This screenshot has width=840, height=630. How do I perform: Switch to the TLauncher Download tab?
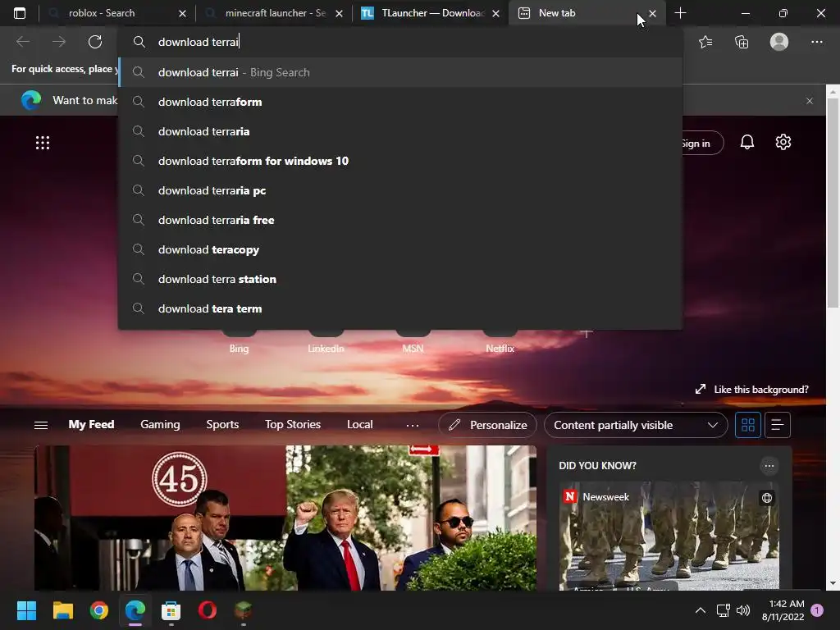point(429,13)
